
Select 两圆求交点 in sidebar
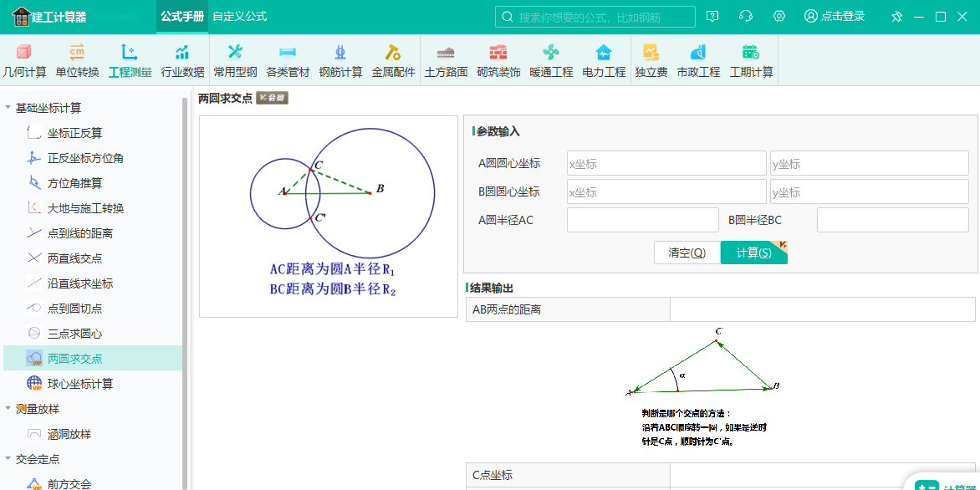click(93, 358)
